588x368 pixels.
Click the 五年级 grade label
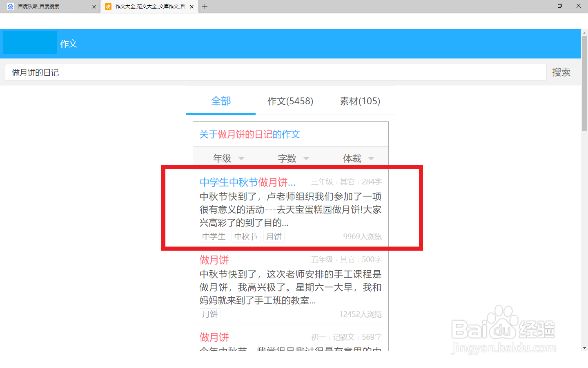(322, 259)
